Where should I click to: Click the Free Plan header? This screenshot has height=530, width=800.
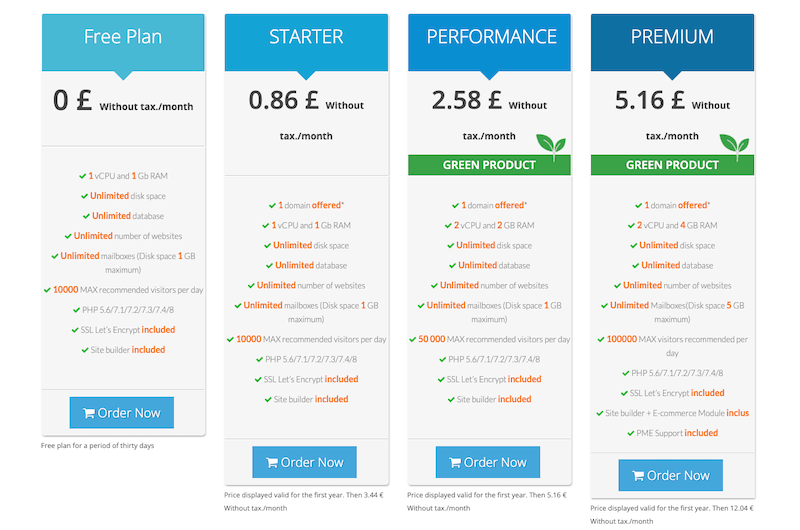(x=123, y=42)
